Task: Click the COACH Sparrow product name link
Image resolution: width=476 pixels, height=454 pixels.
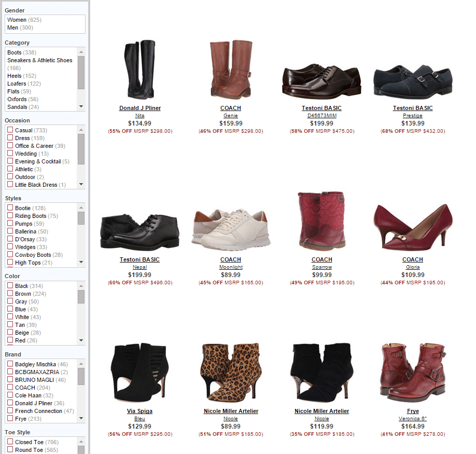Action: click(x=321, y=267)
